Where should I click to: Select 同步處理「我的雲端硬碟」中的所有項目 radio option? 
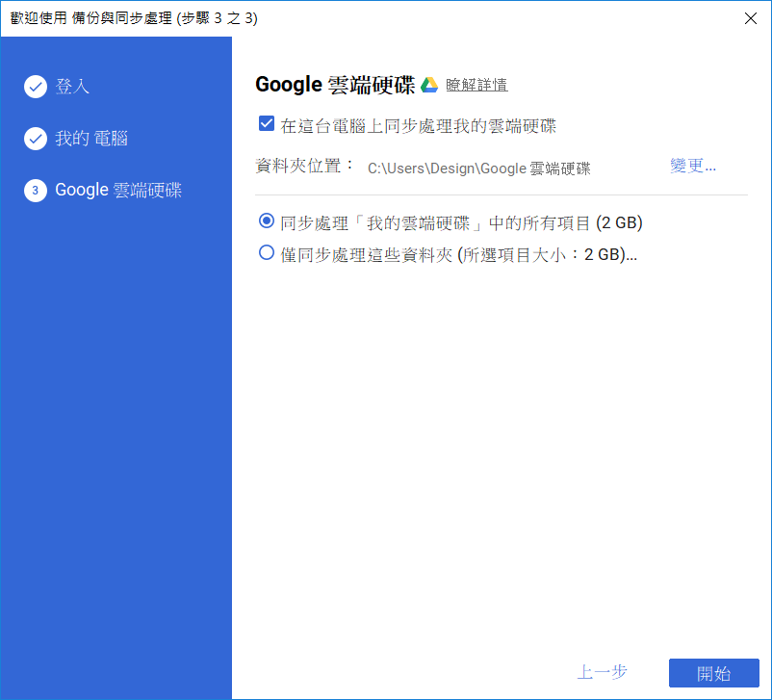(267, 220)
